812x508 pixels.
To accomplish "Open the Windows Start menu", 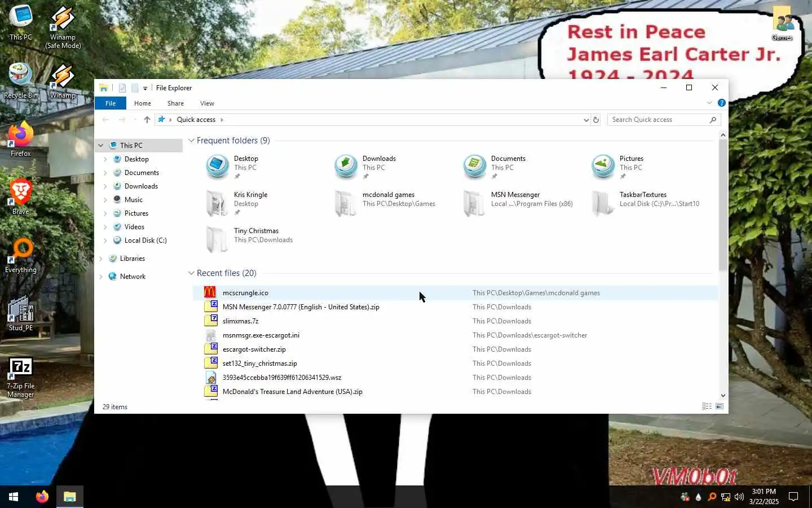I will point(14,497).
